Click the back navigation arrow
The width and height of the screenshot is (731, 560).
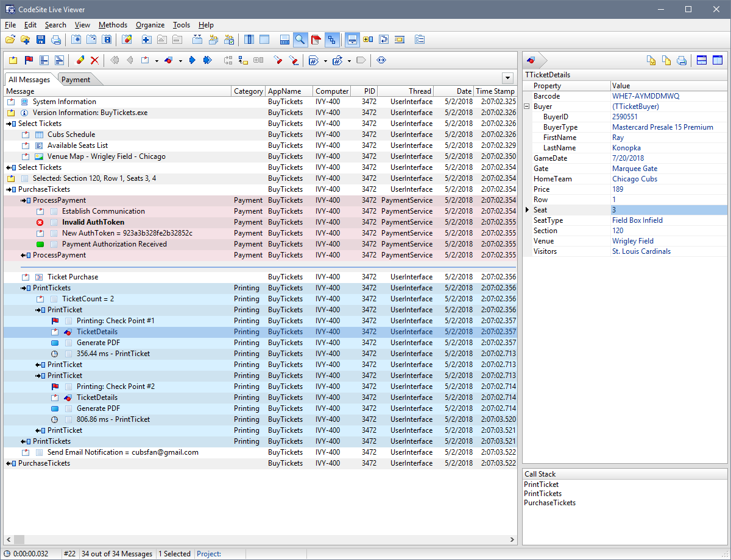pos(130,60)
